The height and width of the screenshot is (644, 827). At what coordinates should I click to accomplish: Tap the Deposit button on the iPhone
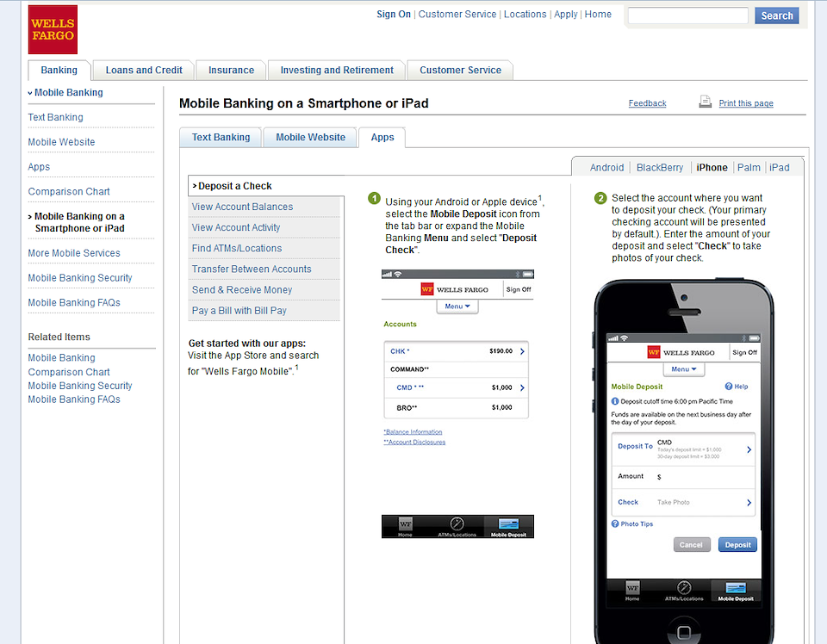[737, 545]
